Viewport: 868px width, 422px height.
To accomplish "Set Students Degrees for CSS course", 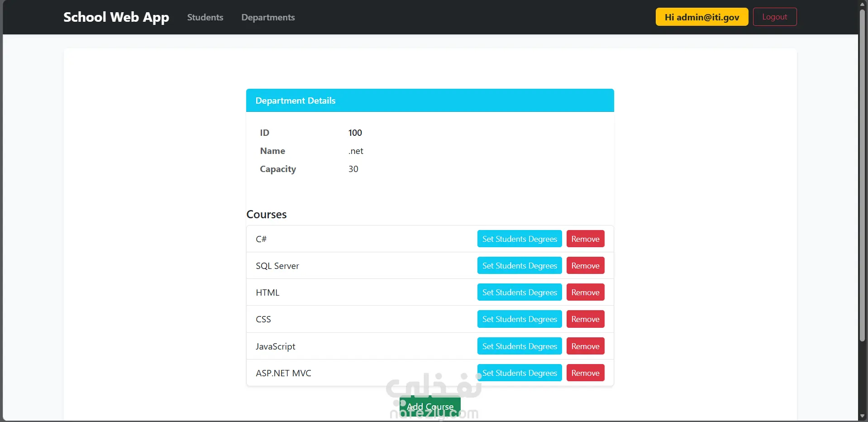I will pos(520,319).
